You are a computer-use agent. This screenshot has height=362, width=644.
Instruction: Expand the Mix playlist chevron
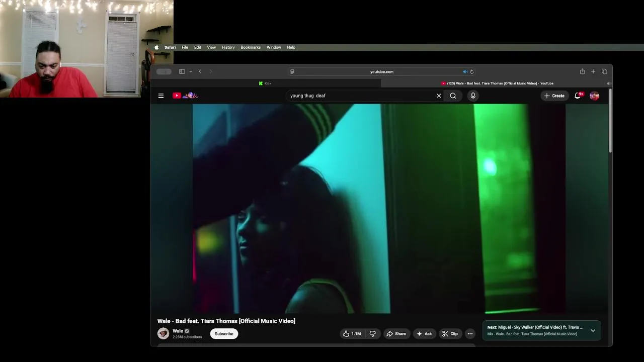(593, 331)
